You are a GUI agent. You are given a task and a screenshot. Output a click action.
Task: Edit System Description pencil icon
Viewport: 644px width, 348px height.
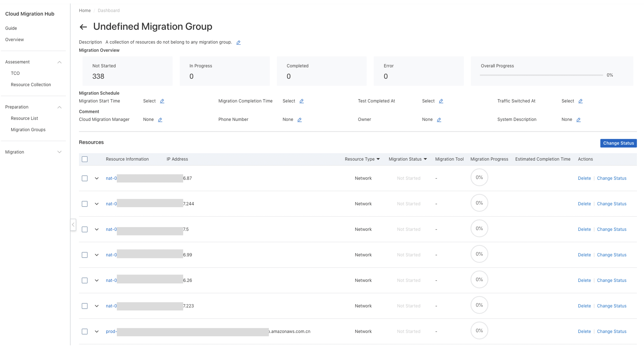pyautogui.click(x=578, y=120)
